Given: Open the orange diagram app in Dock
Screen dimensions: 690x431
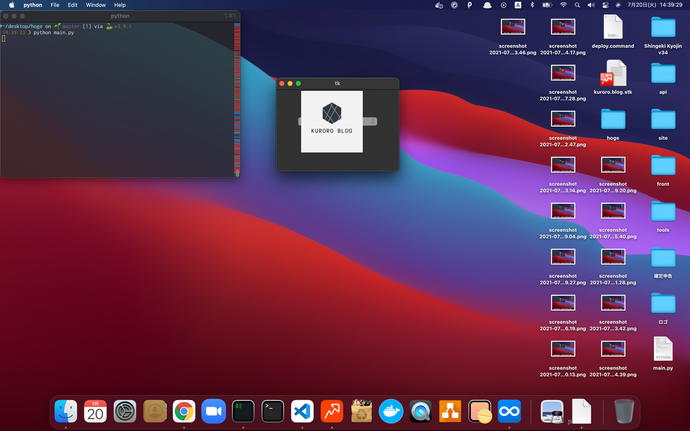Looking at the screenshot, I should (450, 411).
